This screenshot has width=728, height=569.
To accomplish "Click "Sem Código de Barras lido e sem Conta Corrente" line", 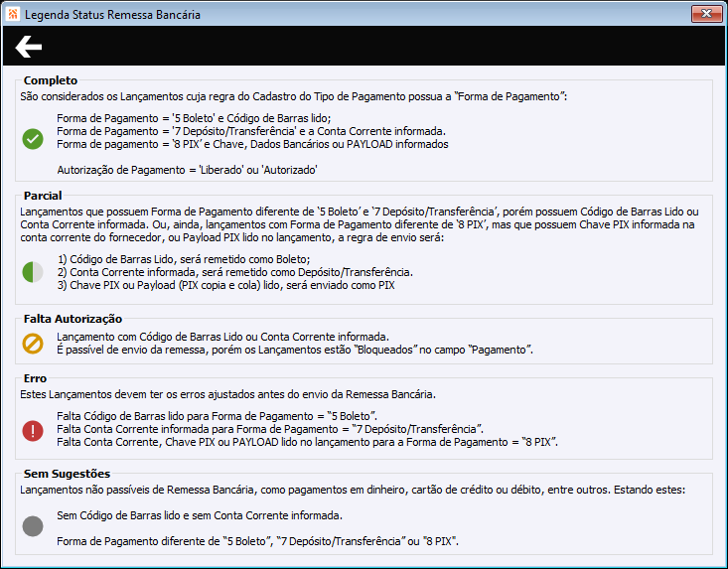I will (200, 515).
